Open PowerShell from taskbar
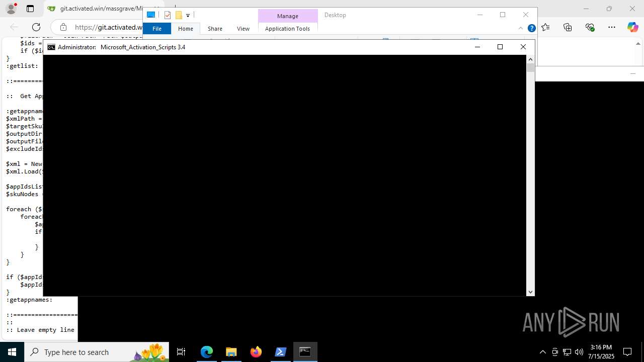This screenshot has height=362, width=644. (x=281, y=352)
